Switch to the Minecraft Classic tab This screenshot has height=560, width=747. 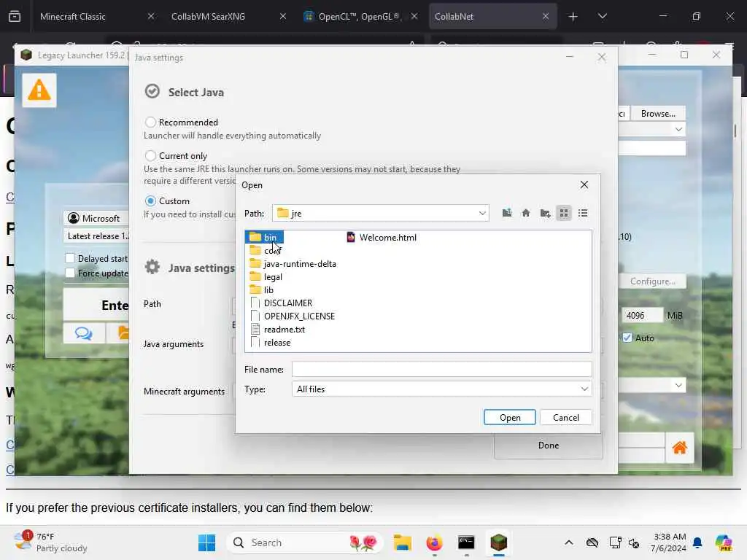96,16
